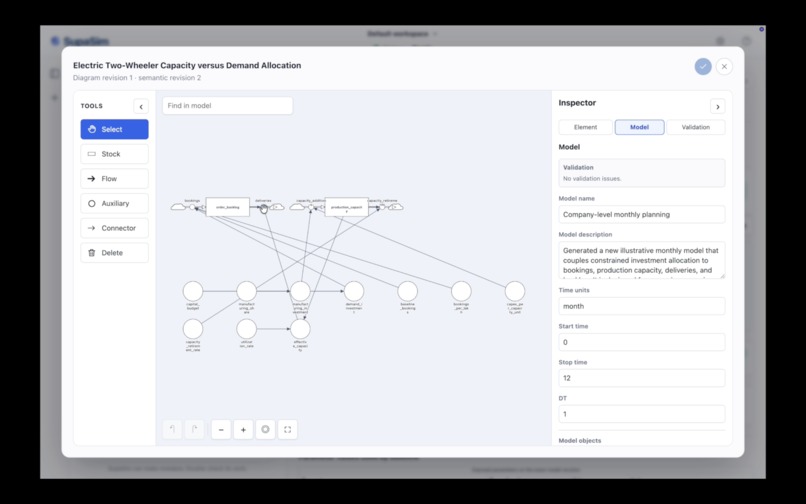Select the sink cloud after capacity_retirement
806x504 pixels.
(x=396, y=207)
